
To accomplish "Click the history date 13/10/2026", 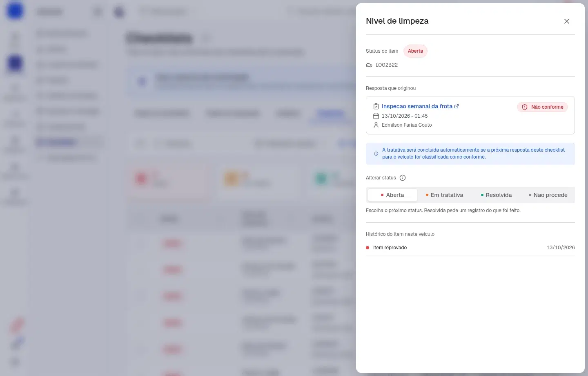I will (561, 248).
